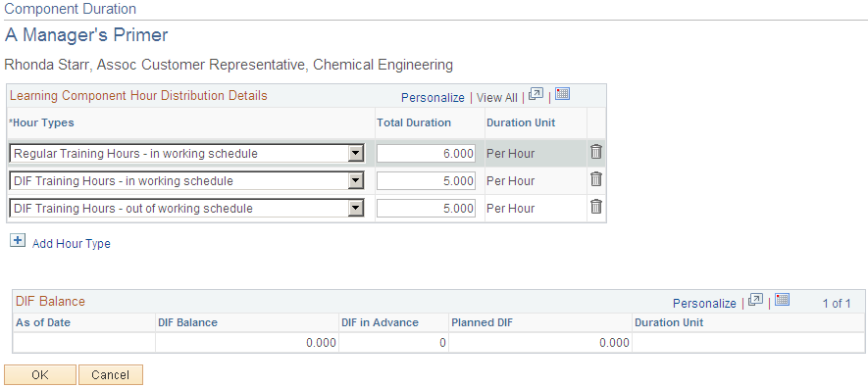The height and width of the screenshot is (388, 868).
Task: Click the OK button
Action: click(x=40, y=374)
